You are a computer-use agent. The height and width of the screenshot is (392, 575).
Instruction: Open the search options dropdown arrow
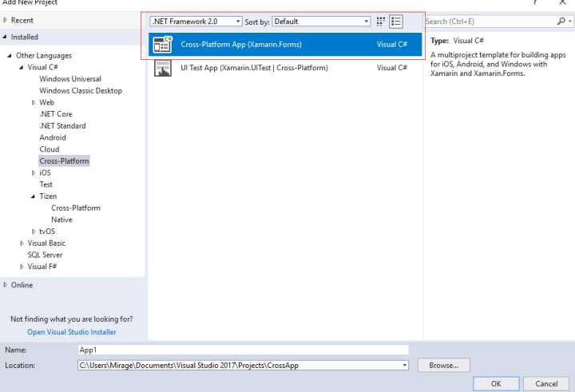(x=570, y=22)
